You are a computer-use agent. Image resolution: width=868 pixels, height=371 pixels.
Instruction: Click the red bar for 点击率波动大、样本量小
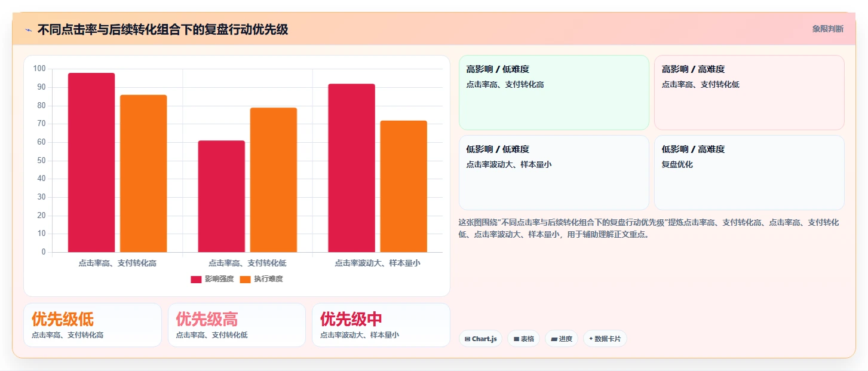coord(351,168)
